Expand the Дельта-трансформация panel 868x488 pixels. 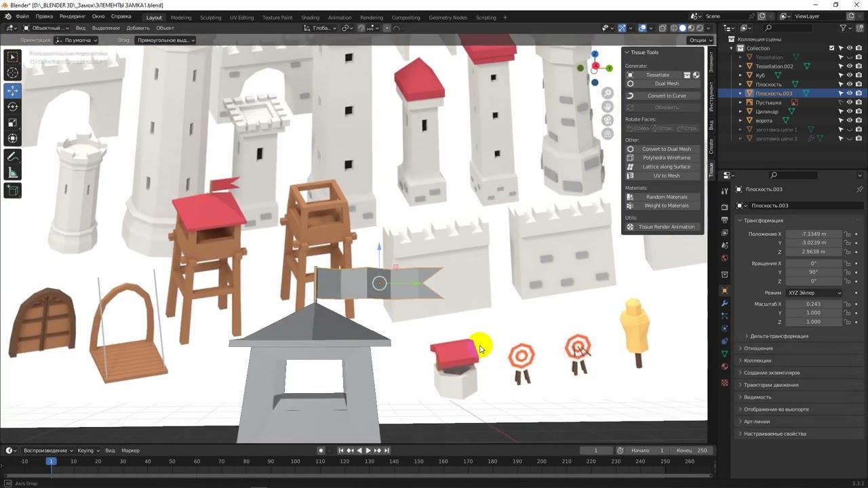(778, 336)
